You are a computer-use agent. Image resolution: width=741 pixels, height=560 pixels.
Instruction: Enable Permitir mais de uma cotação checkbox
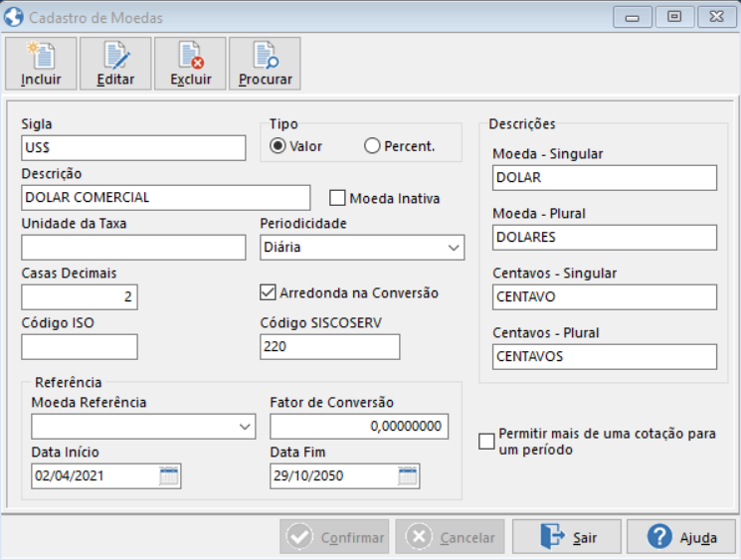[x=486, y=442]
